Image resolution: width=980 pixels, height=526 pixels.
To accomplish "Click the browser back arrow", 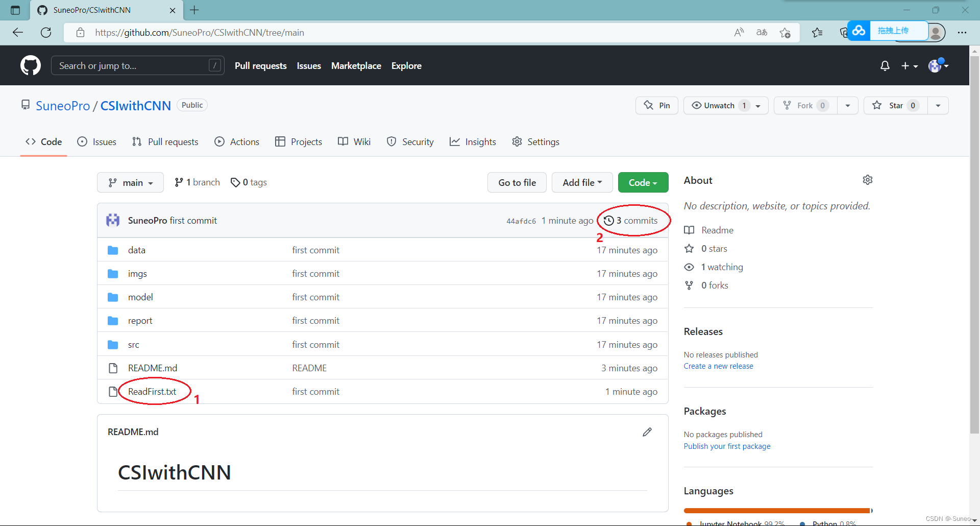I will click(18, 33).
